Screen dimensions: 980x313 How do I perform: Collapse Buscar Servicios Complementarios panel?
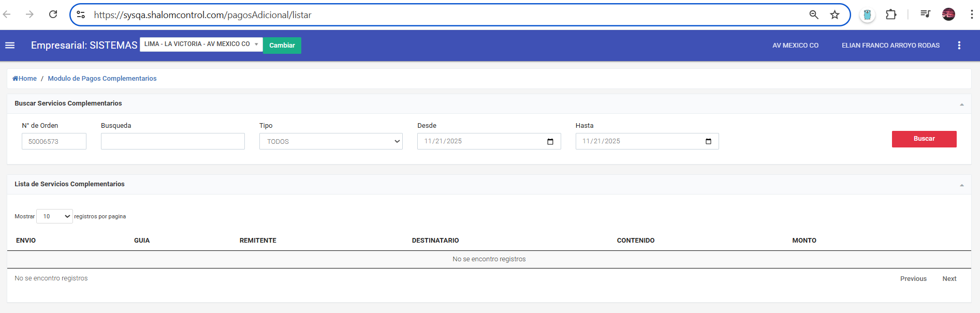(961, 105)
